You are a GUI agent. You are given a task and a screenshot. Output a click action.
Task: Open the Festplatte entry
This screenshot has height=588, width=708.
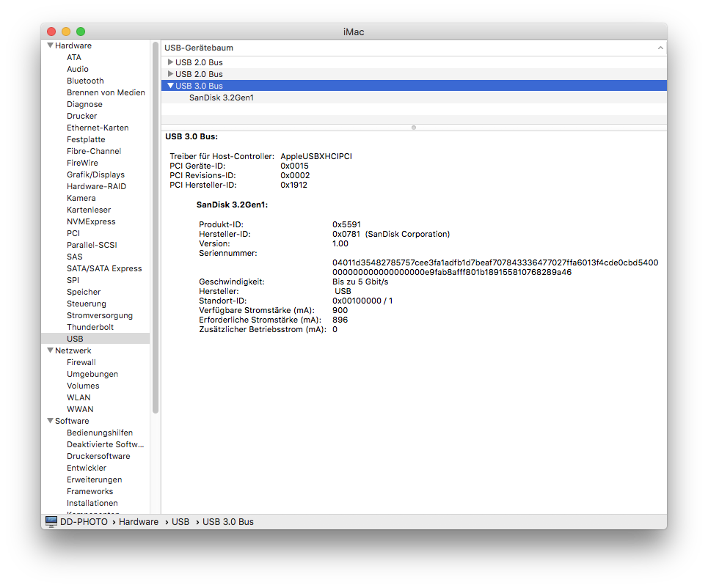coord(86,139)
